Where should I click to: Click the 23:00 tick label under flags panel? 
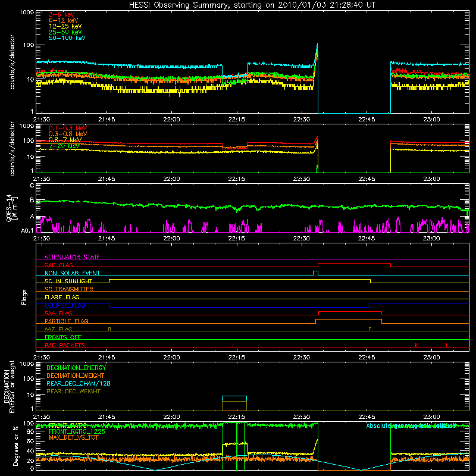pyautogui.click(x=431, y=358)
